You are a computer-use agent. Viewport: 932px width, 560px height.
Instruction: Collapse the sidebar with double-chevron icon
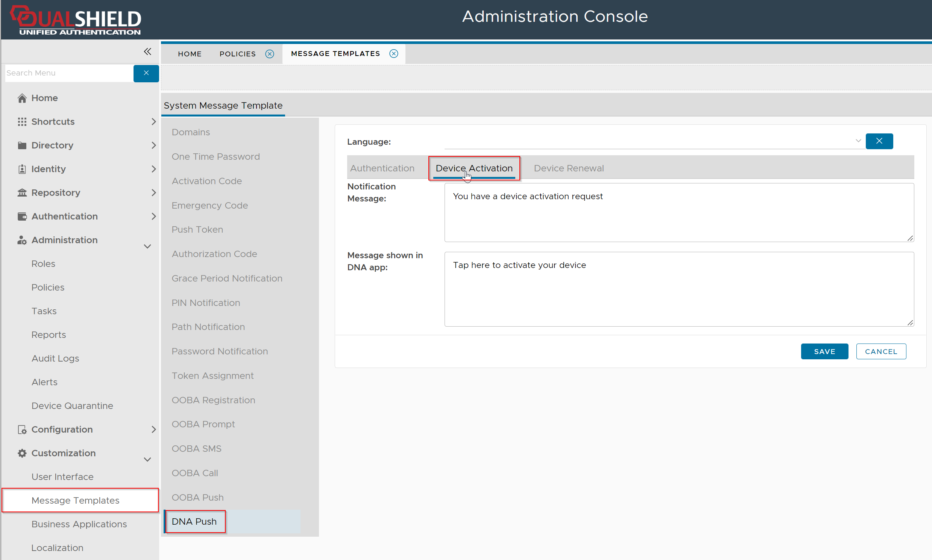pos(147,52)
